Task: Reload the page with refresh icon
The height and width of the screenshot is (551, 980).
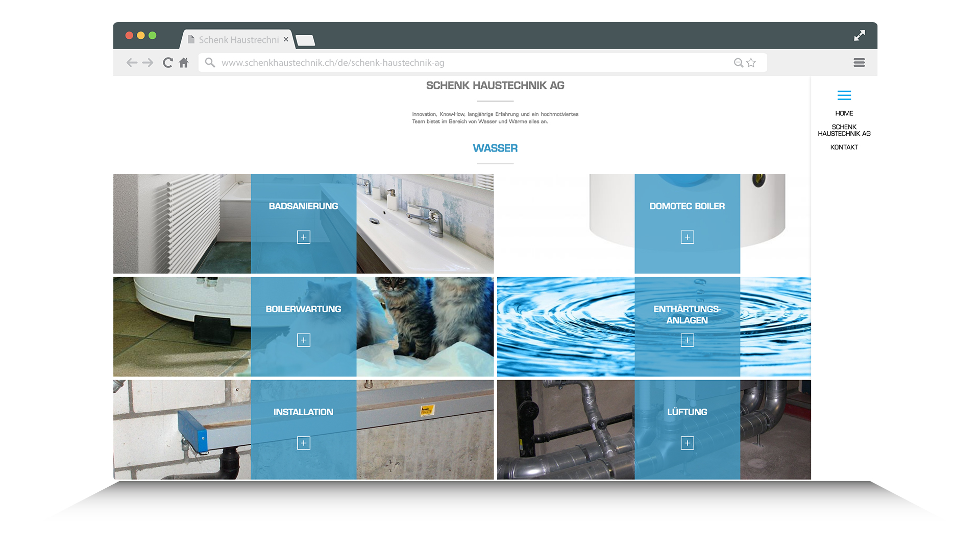Action: [x=167, y=63]
